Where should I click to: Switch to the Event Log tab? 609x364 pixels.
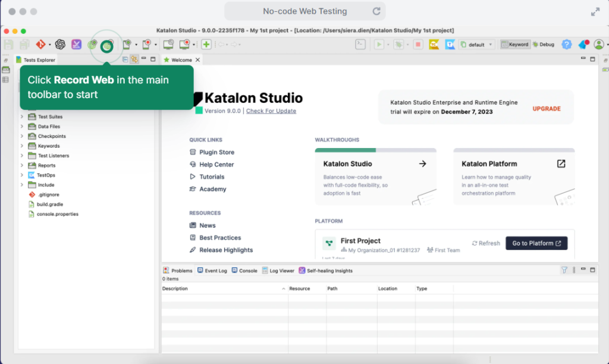coord(212,270)
